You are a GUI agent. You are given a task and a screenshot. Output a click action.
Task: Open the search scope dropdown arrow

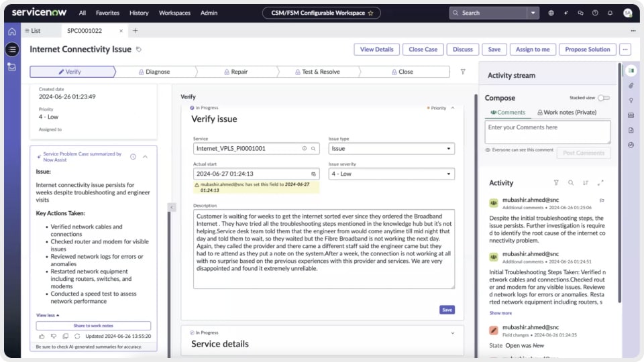(x=533, y=13)
